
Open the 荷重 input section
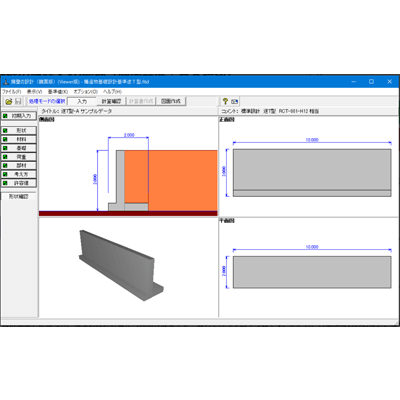click(19, 157)
